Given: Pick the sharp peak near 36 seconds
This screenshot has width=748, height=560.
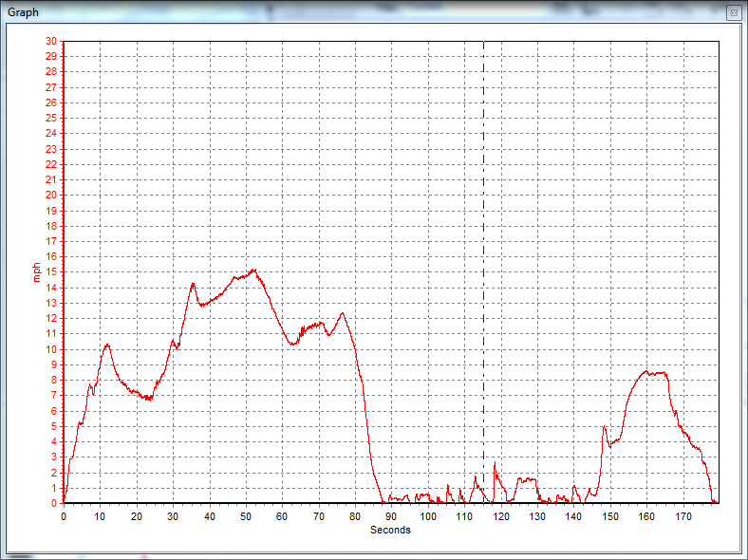Looking at the screenshot, I should coord(193,284).
